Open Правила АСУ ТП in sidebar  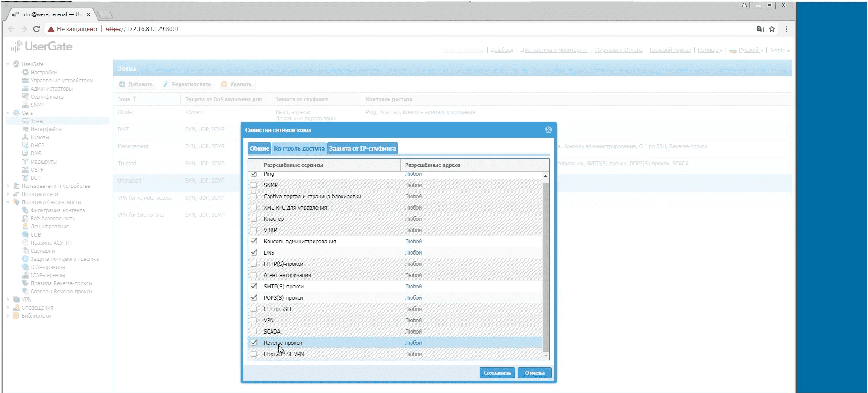(x=51, y=243)
